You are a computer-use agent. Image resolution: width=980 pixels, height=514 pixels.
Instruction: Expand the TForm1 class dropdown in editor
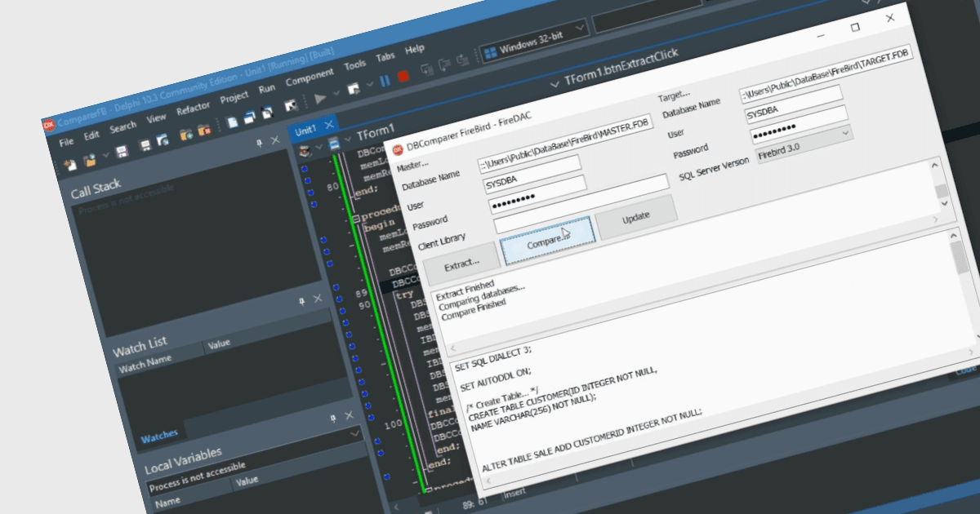tap(347, 138)
